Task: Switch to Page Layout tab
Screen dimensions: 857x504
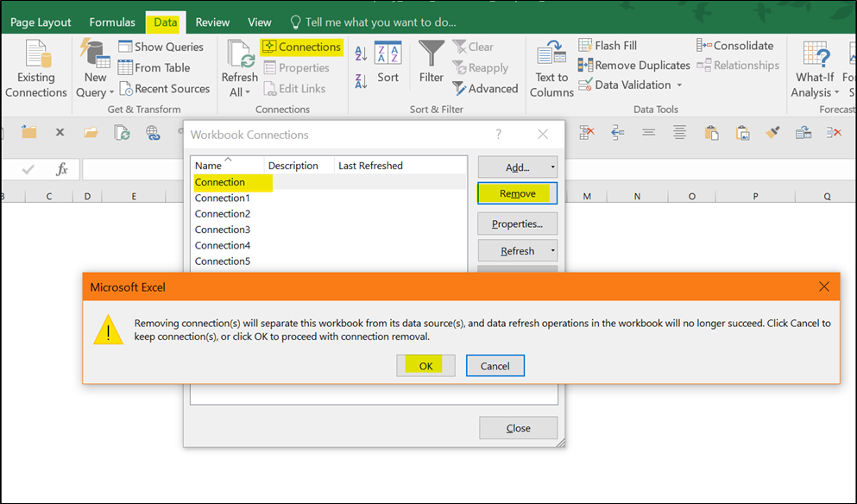Action: point(41,22)
